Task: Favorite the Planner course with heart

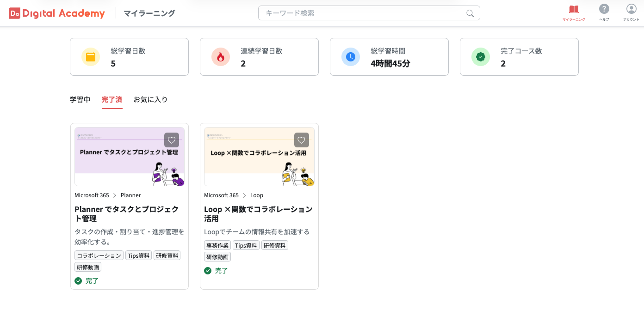Action: [x=172, y=140]
